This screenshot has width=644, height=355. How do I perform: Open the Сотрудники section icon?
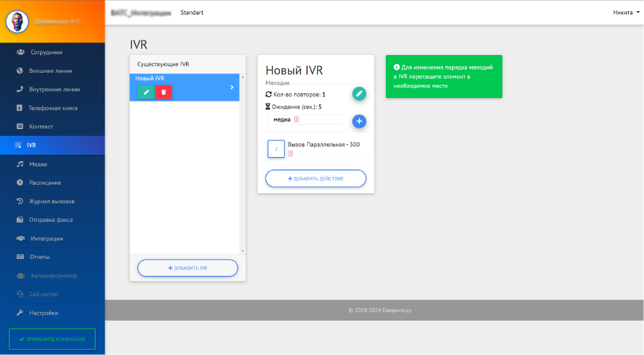(x=20, y=52)
